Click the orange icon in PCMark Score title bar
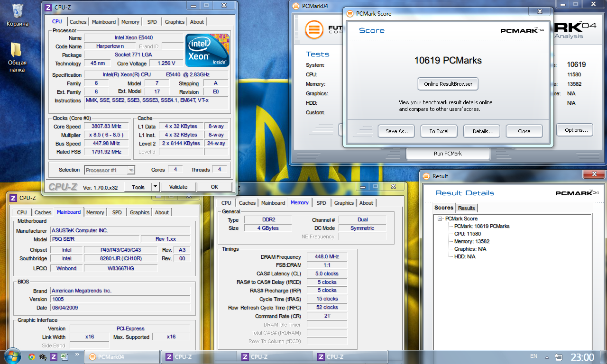Image resolution: width=607 pixels, height=364 pixels. 349,14
